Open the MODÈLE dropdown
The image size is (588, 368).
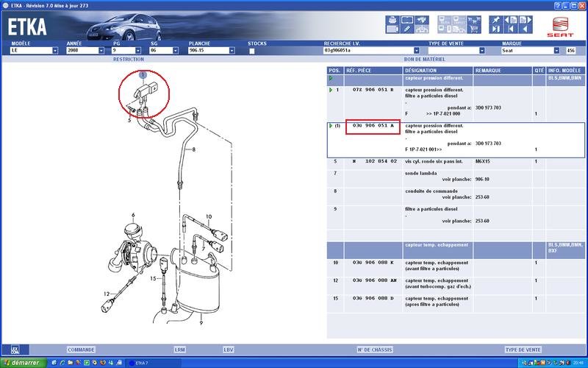(x=55, y=51)
